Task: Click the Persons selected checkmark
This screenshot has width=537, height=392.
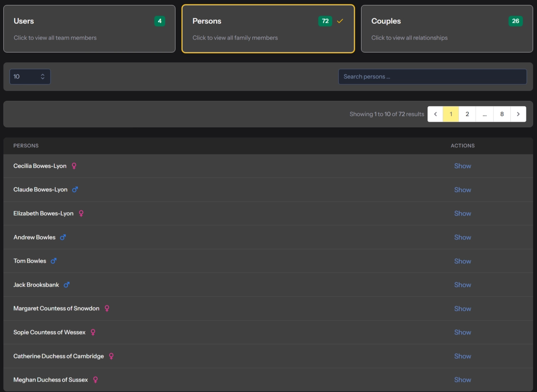Action: click(340, 21)
